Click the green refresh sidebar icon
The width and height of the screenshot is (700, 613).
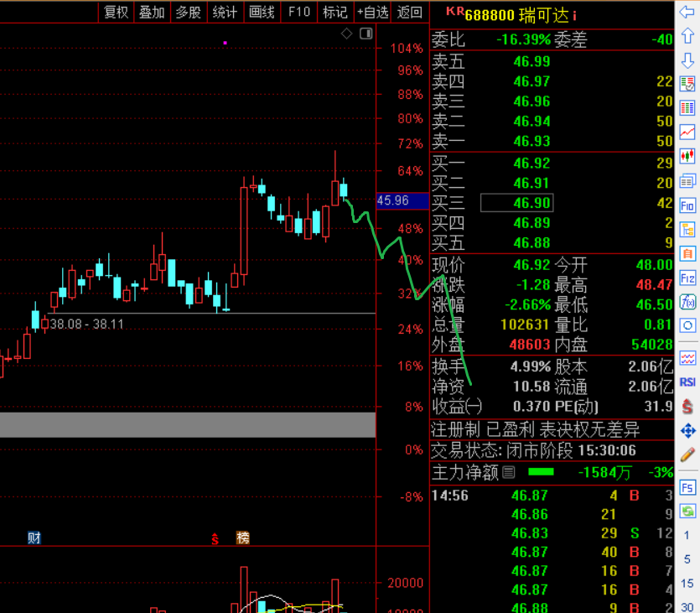687,511
